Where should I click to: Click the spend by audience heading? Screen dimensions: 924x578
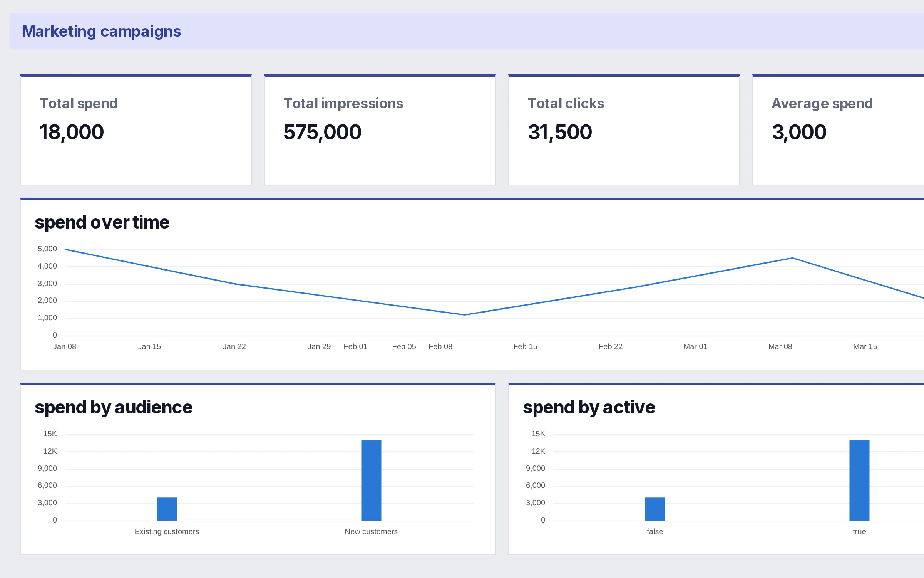point(114,407)
